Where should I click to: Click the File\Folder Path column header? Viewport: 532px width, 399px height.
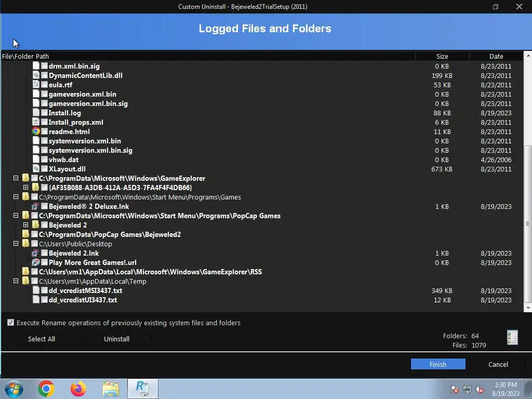[208, 56]
